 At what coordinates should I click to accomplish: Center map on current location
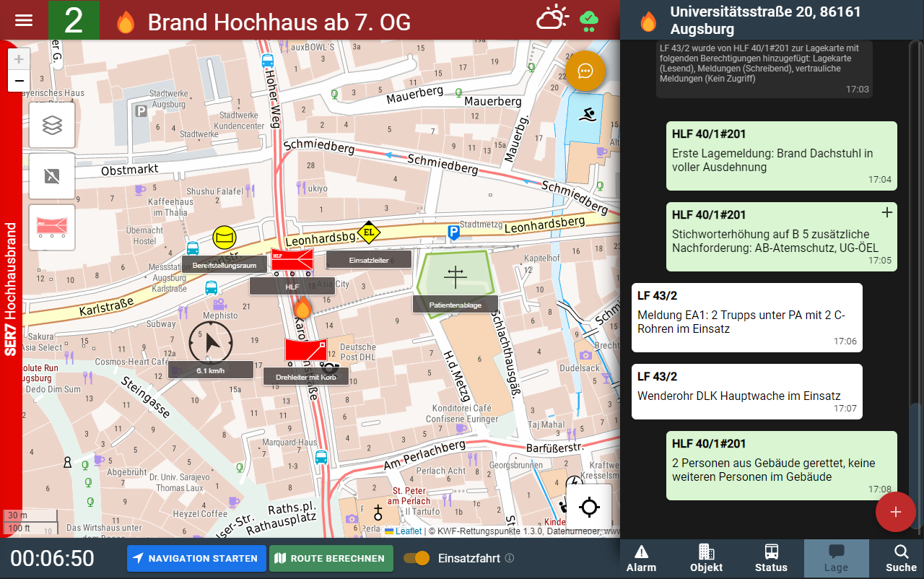[589, 507]
